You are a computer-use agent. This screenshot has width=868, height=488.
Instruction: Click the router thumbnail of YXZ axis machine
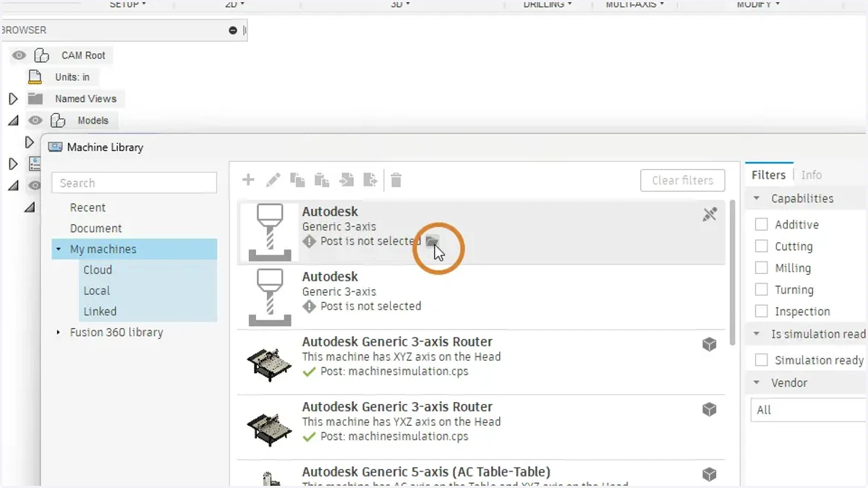click(x=269, y=427)
